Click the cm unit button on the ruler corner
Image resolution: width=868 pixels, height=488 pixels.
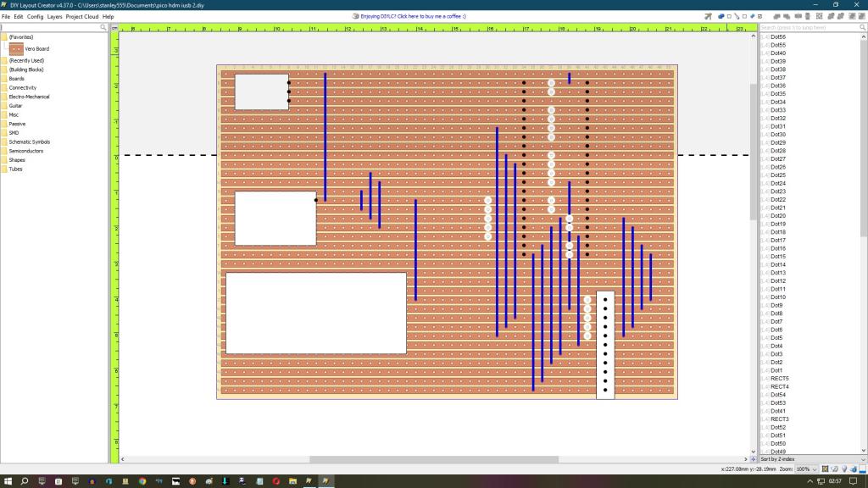click(115, 28)
